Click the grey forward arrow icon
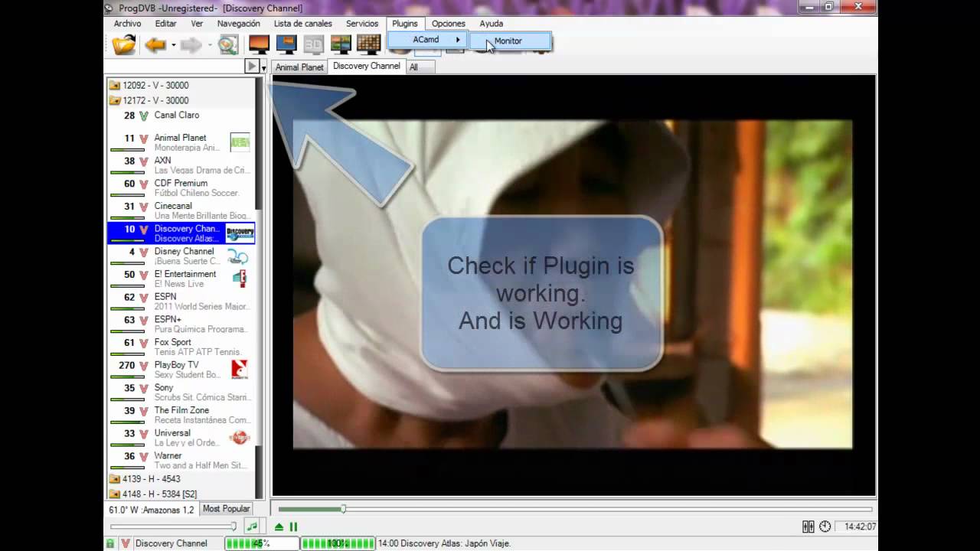This screenshot has width=980, height=551. [x=191, y=45]
